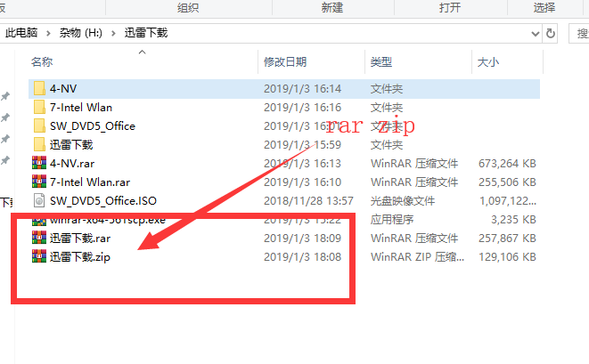This screenshot has height=364, width=589.
Task: Select the 7-Intel Wlan folder icon
Action: [x=39, y=108]
